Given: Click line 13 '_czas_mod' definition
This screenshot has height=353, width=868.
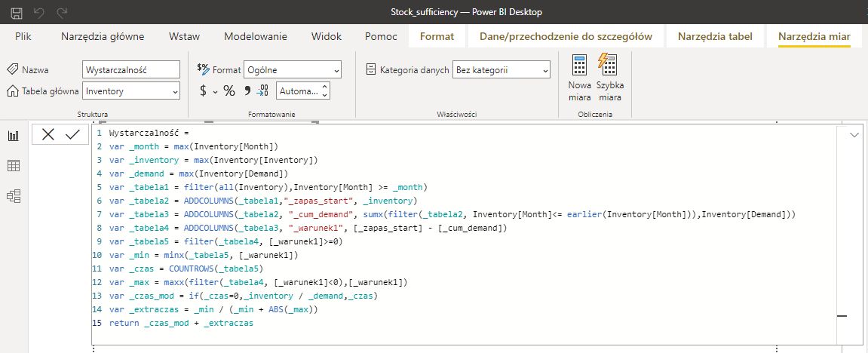Looking at the screenshot, I should (243, 296).
